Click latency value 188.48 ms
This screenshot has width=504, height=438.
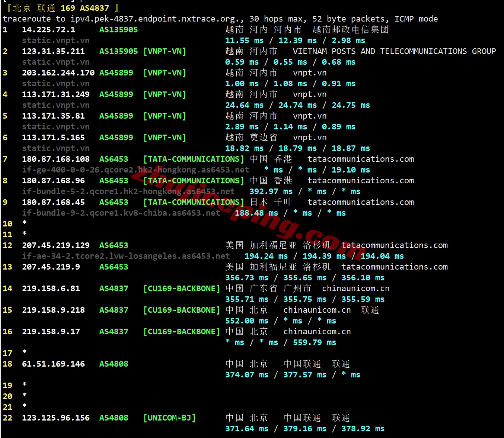pos(256,213)
